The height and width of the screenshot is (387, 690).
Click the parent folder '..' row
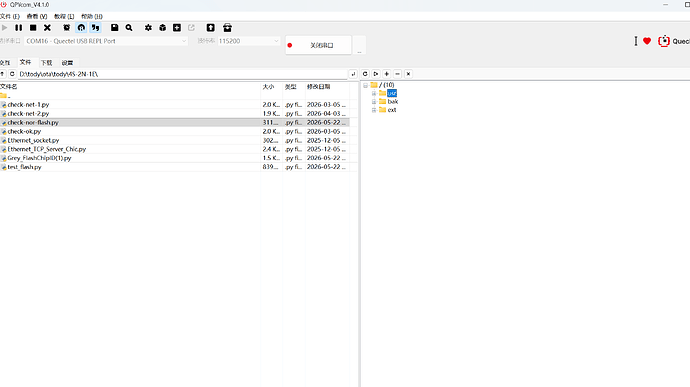click(174, 96)
